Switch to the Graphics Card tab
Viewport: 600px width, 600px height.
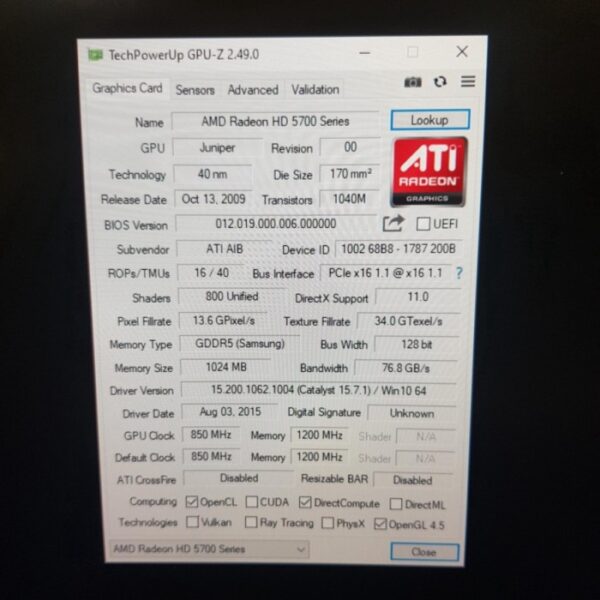(127, 88)
